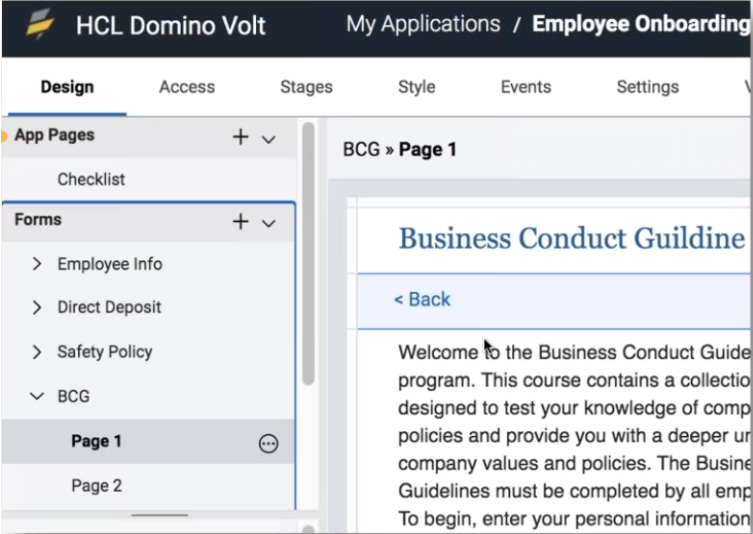The image size is (753, 534).
Task: Go to the Stages tab
Action: tap(306, 87)
